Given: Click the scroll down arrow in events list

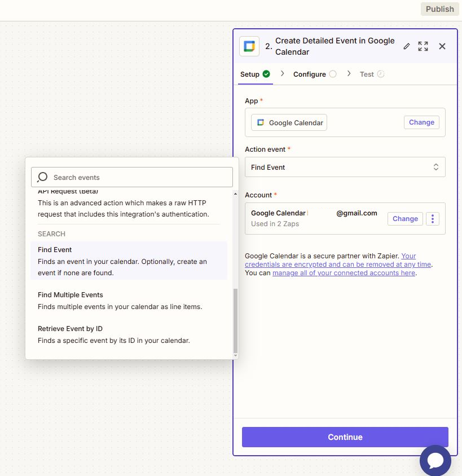Looking at the screenshot, I should point(235,355).
